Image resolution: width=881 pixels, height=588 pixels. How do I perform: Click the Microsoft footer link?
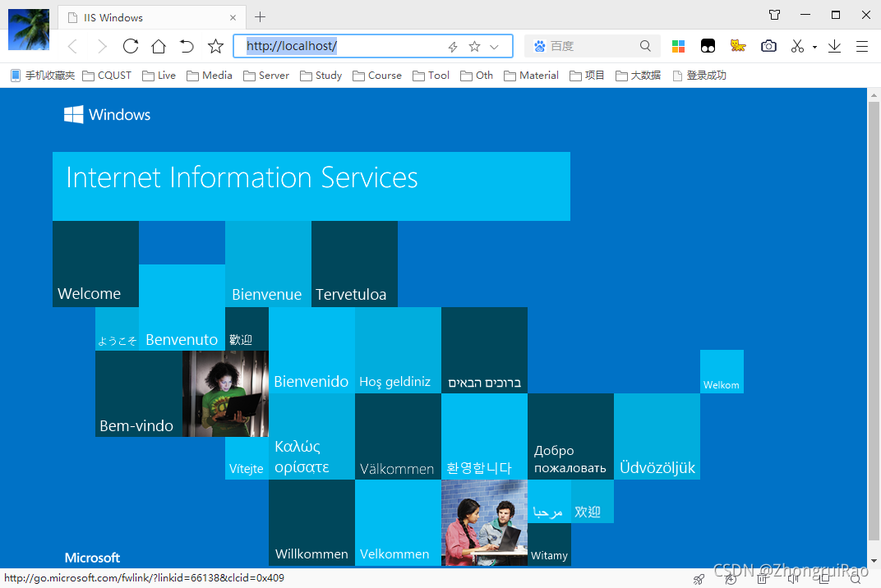pyautogui.click(x=92, y=558)
